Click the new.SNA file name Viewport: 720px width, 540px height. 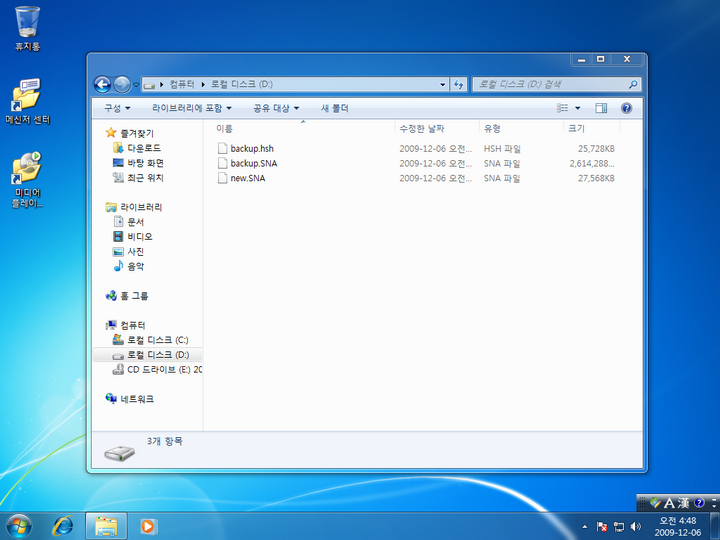tap(248, 178)
